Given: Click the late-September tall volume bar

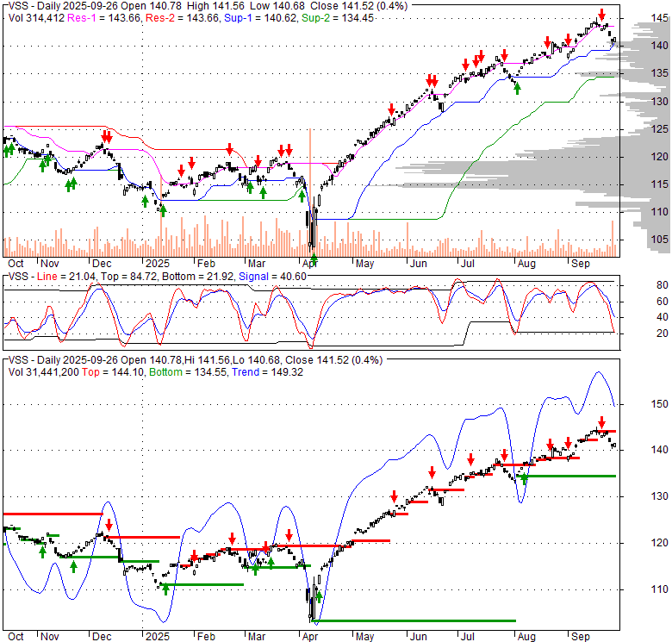Looking at the screenshot, I should coord(613,239).
